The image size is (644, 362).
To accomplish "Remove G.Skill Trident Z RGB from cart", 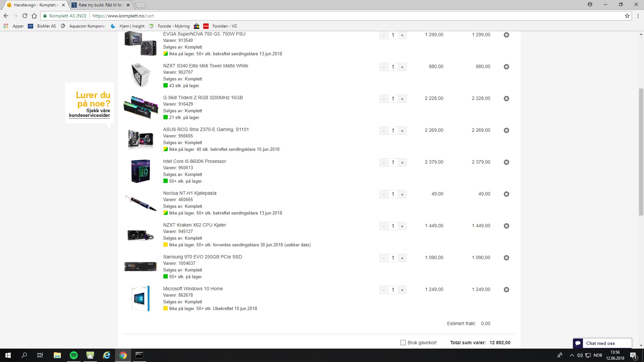I will 506,99.
